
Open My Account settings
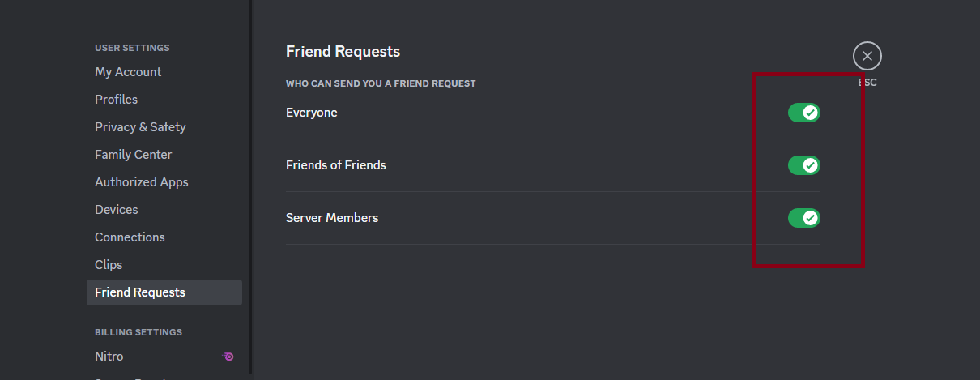pos(128,72)
